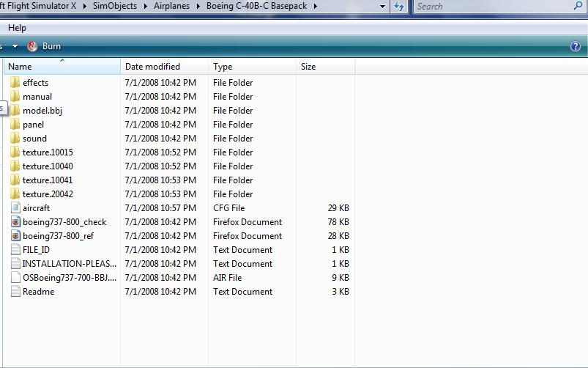Select the FILE_ID text file icon
Screen dimensions: 588x368
15,249
